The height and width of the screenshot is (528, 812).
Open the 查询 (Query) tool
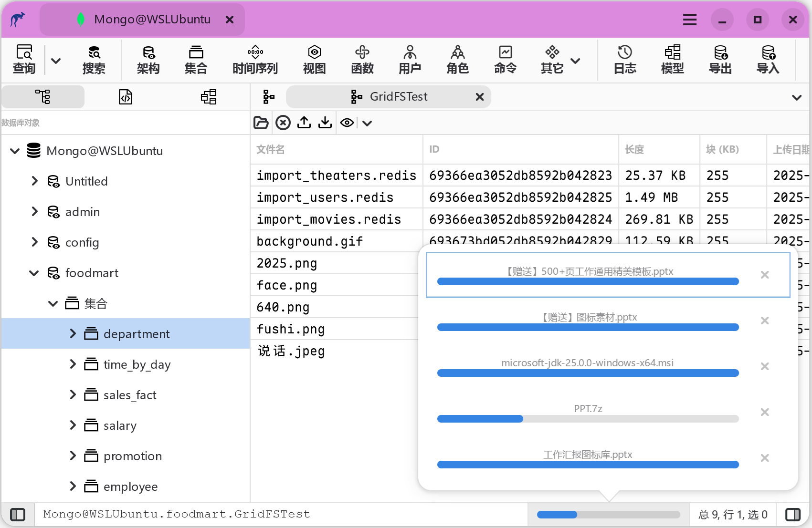tap(23, 59)
